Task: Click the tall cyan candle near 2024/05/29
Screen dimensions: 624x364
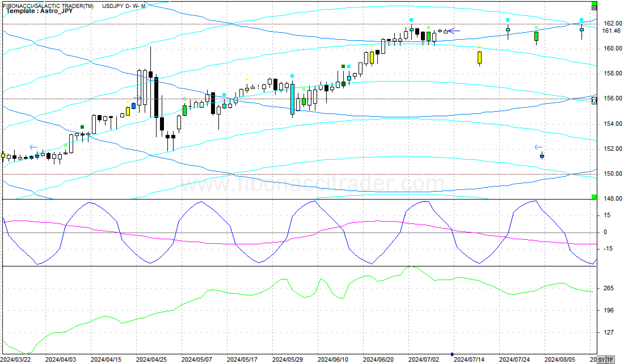Action: tap(292, 99)
